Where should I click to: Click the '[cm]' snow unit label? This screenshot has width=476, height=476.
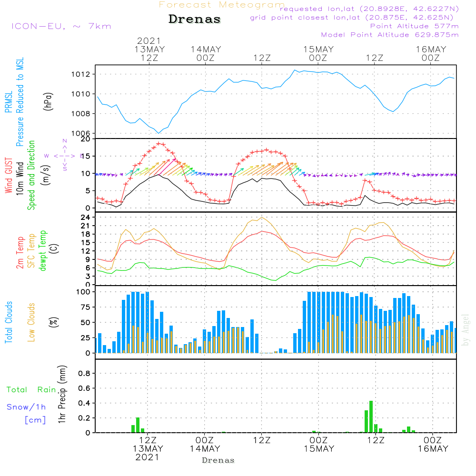coord(35,420)
